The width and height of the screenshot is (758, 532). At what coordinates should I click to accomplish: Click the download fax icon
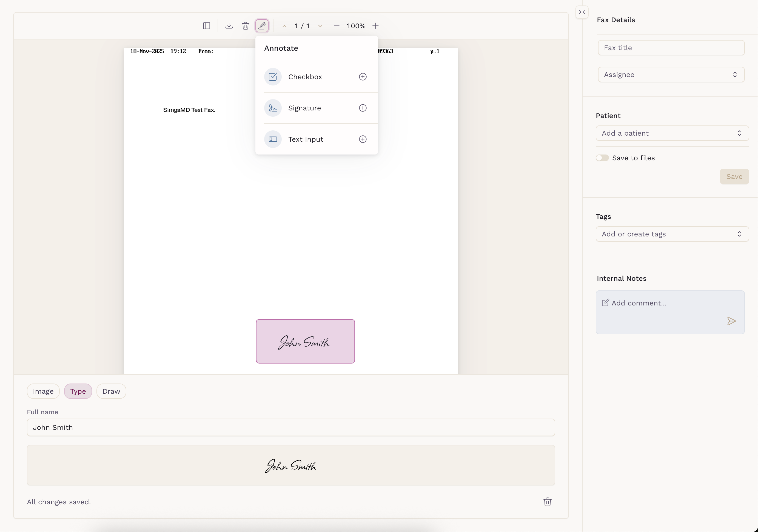(229, 26)
